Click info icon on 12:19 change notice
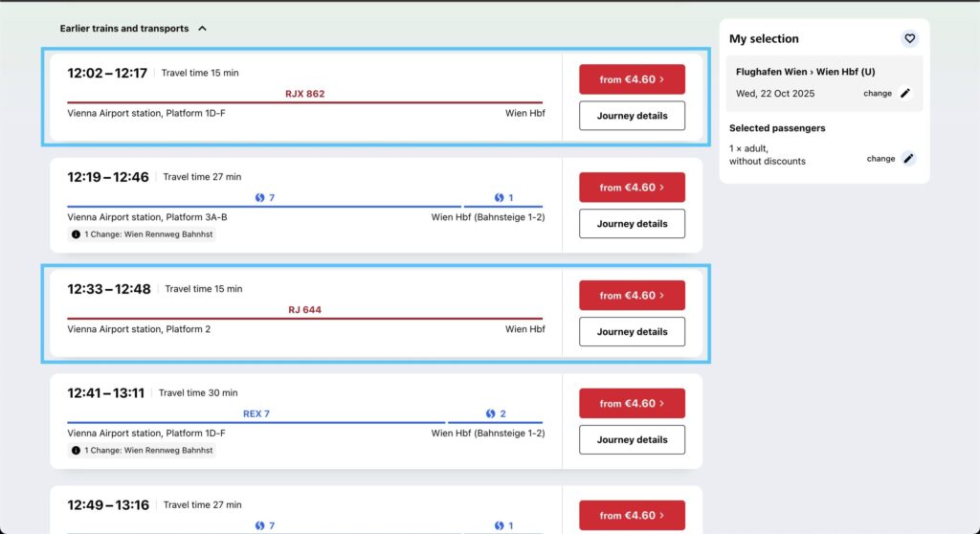The height and width of the screenshot is (534, 980). pos(77,234)
